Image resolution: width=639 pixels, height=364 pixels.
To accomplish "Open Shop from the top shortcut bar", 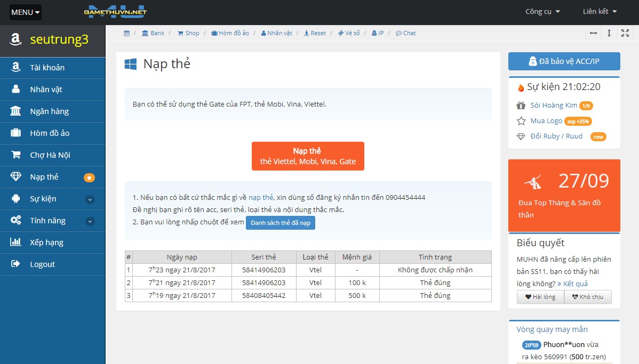I will pos(188,33).
